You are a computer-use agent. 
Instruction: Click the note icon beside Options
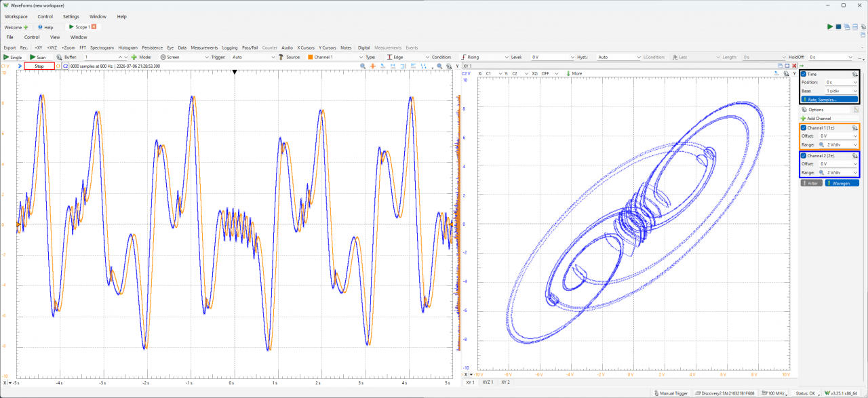(856, 109)
